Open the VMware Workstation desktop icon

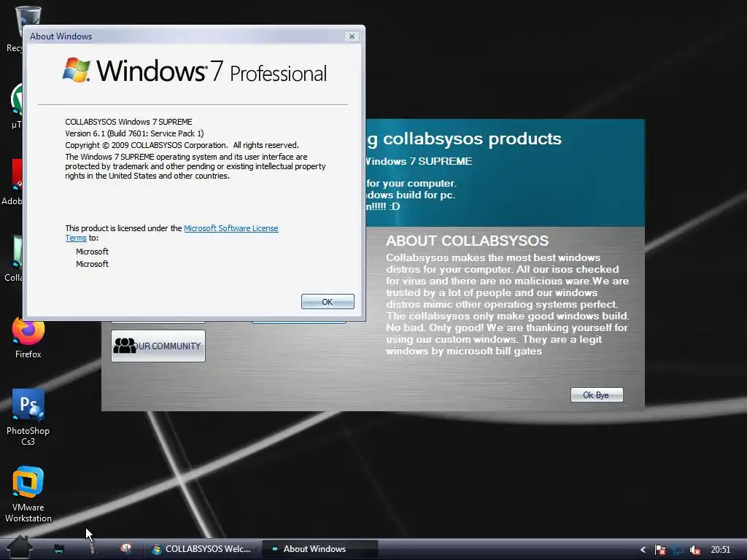point(28,494)
